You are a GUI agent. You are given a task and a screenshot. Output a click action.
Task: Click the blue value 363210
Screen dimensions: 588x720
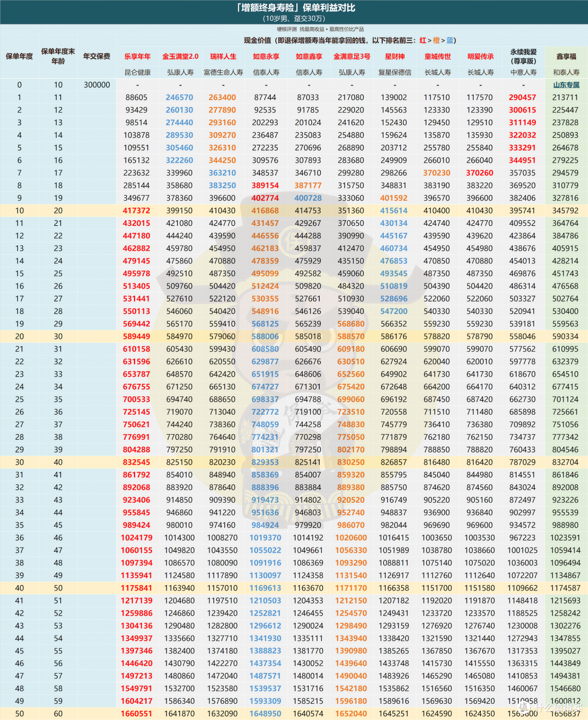pos(223,173)
